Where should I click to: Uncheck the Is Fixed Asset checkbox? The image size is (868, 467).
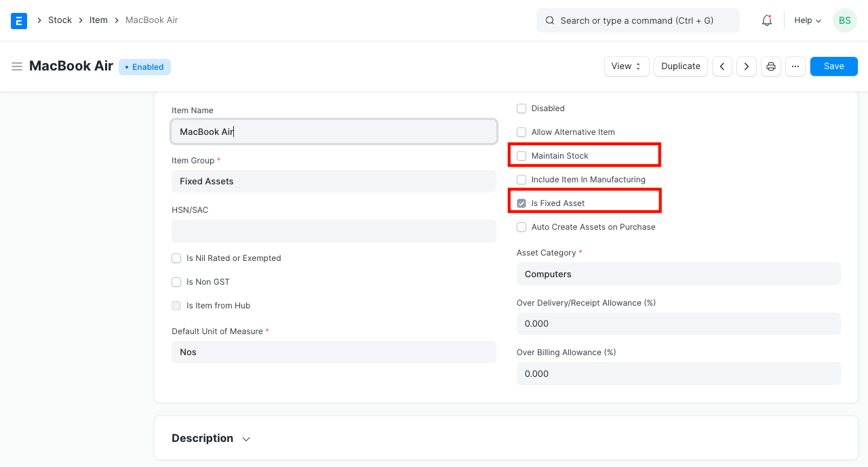521,203
